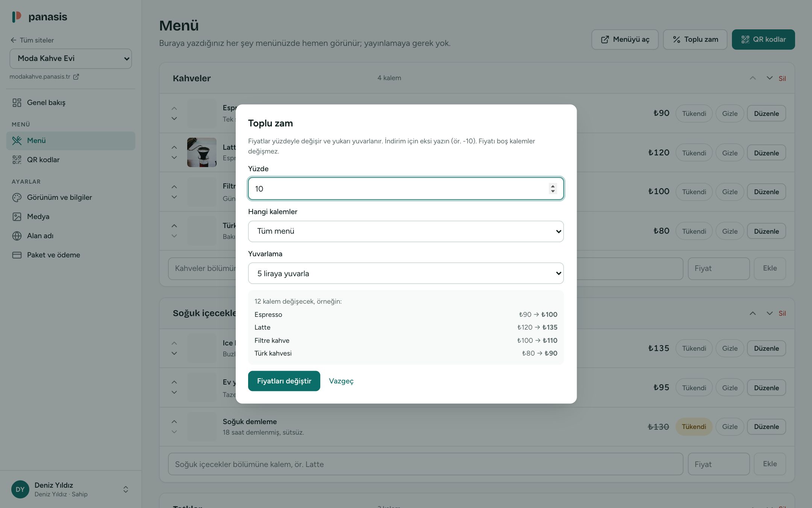This screenshot has width=812, height=508.
Task: Expand the Deniz Yıldız account switcher
Action: pos(126,489)
